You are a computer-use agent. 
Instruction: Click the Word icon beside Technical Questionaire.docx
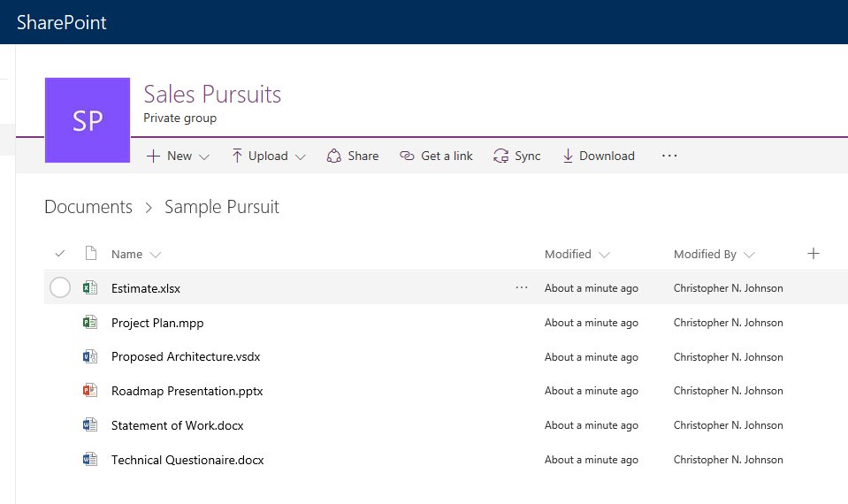[90, 460]
